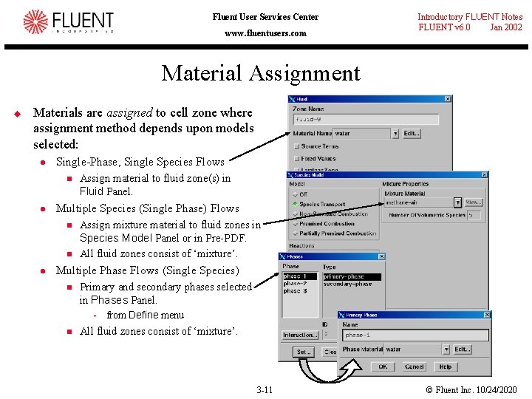This screenshot has width=532, height=399.
Task: Click the Material Name combo box showing water
Action: (x=362, y=134)
